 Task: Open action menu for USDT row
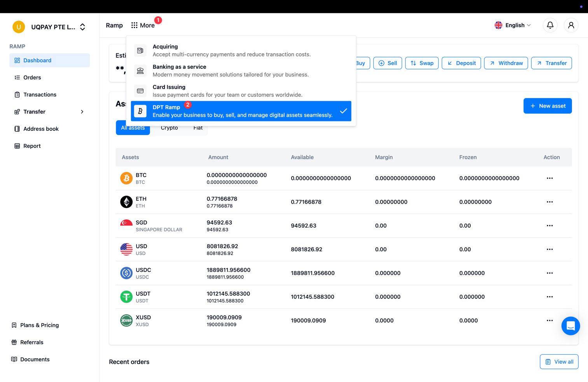point(549,297)
